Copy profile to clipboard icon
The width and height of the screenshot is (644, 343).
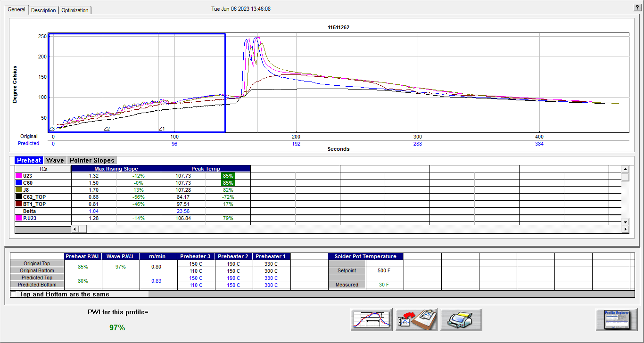[x=416, y=320]
